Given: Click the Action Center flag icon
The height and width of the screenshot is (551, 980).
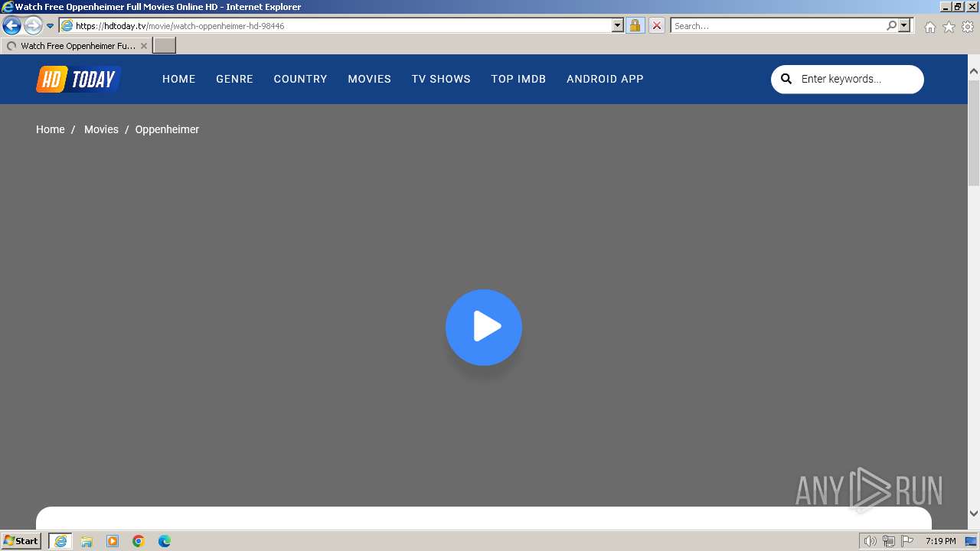Looking at the screenshot, I should click(907, 541).
